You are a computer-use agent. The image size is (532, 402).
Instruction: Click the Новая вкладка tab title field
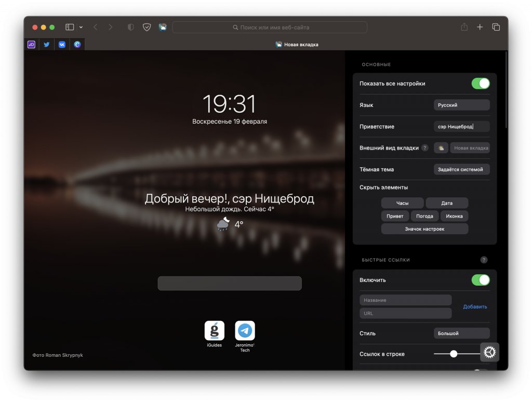(470, 148)
